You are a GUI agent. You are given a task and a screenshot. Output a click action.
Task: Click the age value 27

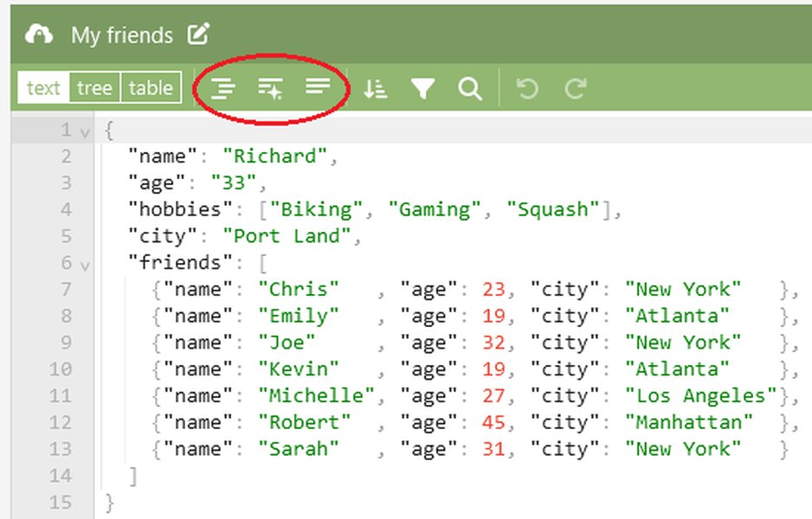[x=493, y=395]
